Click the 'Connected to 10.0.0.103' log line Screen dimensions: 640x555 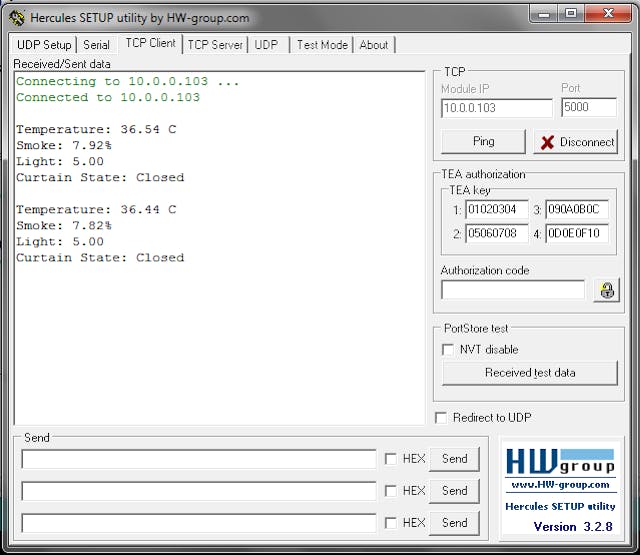[108, 98]
